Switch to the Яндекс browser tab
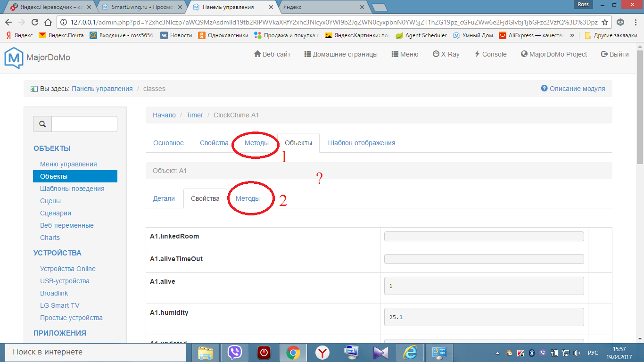644x362 pixels. [x=324, y=8]
